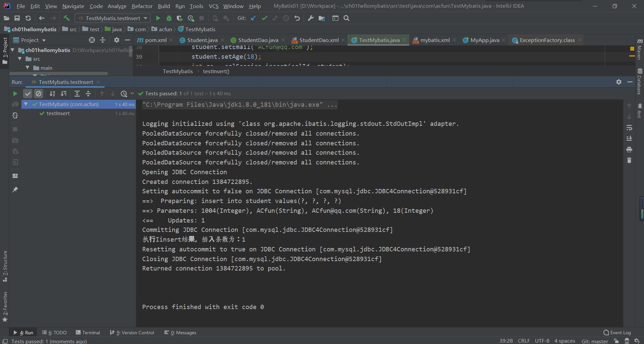The height and width of the screenshot is (344, 644).
Task: Run with coverage from the toolbar
Action: point(180,18)
